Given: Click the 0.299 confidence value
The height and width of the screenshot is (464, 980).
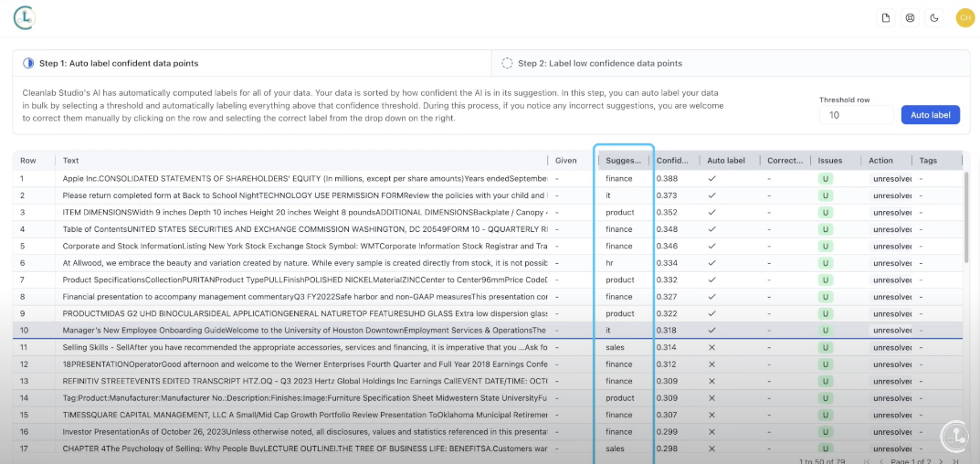Looking at the screenshot, I should tap(667, 431).
